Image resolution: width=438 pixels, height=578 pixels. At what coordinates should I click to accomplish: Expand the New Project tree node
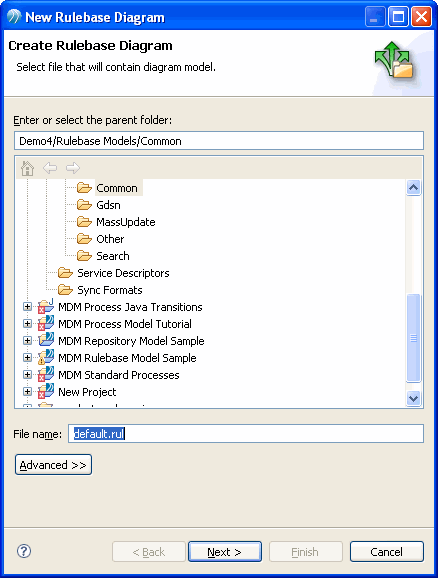(27, 391)
